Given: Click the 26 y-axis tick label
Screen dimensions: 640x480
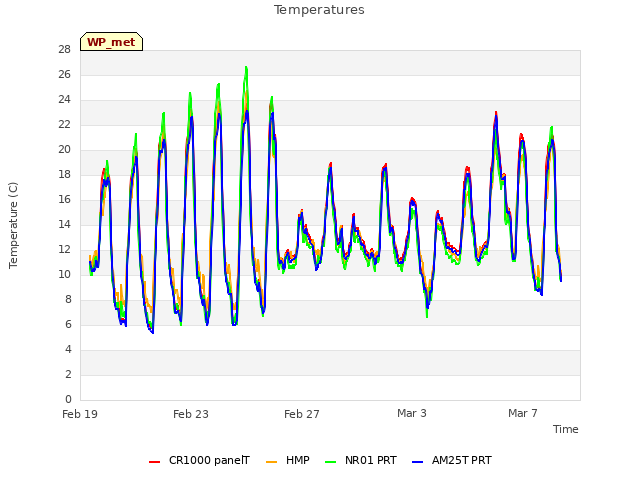Looking at the screenshot, I should coord(64,74).
